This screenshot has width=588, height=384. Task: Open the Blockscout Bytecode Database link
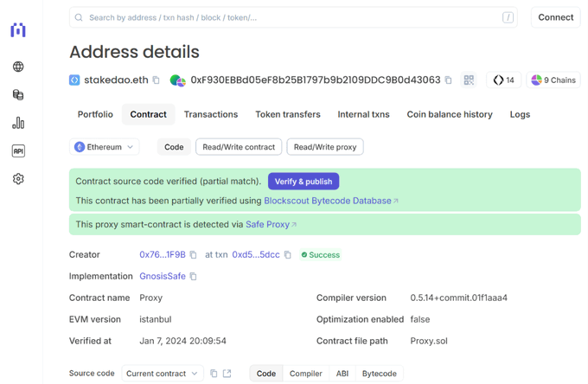tap(330, 201)
